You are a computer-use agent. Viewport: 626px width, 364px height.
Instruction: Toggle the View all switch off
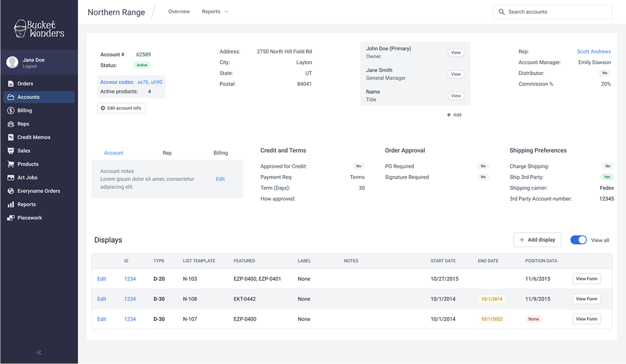pyautogui.click(x=578, y=240)
